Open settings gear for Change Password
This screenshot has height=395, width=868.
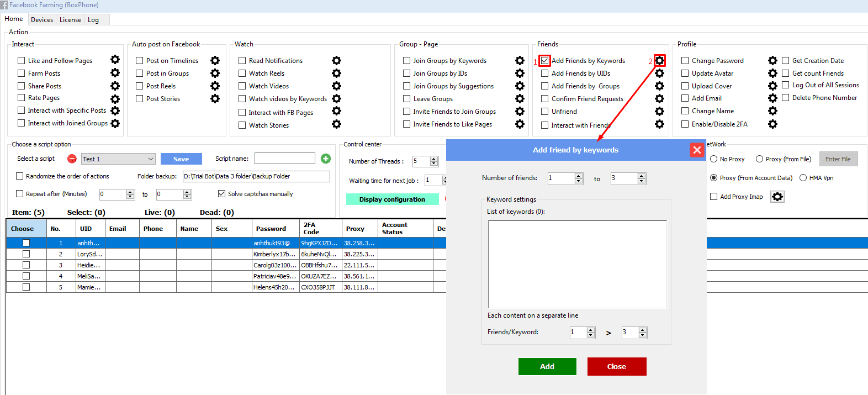pyautogui.click(x=772, y=60)
